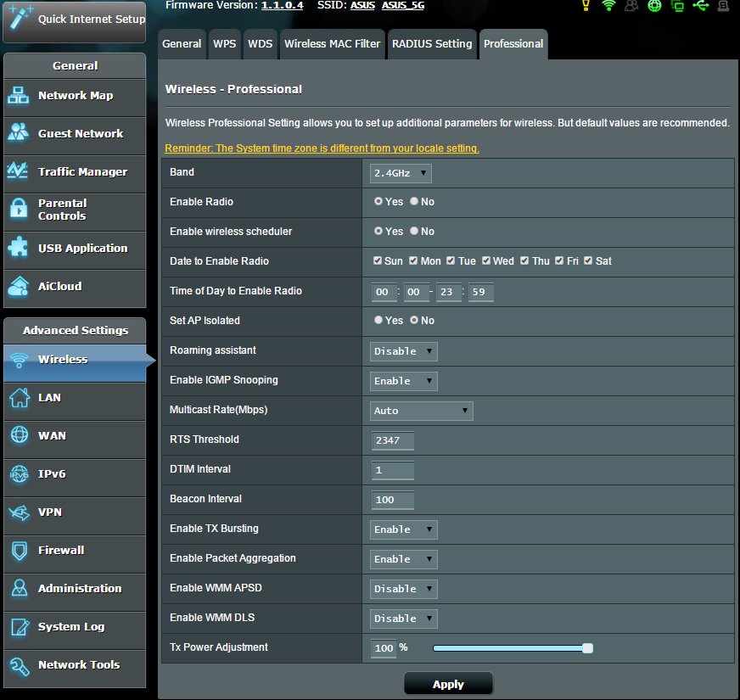Set AP Isolated to Yes
Screen dimensions: 740x700
point(378,320)
